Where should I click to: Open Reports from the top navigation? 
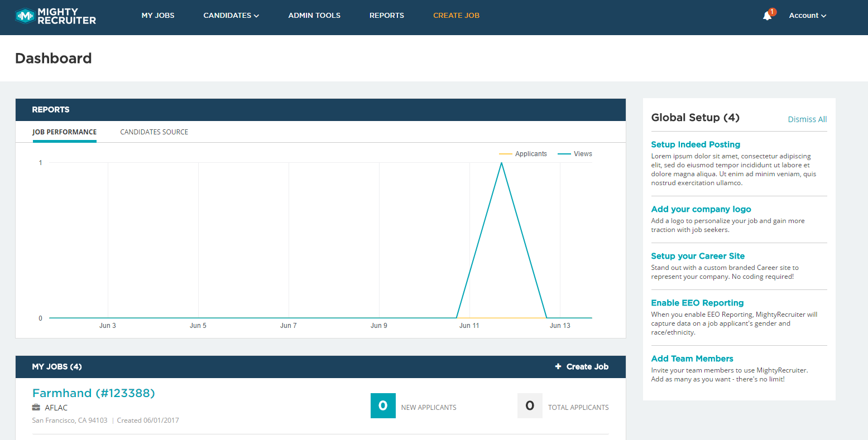pyautogui.click(x=386, y=16)
